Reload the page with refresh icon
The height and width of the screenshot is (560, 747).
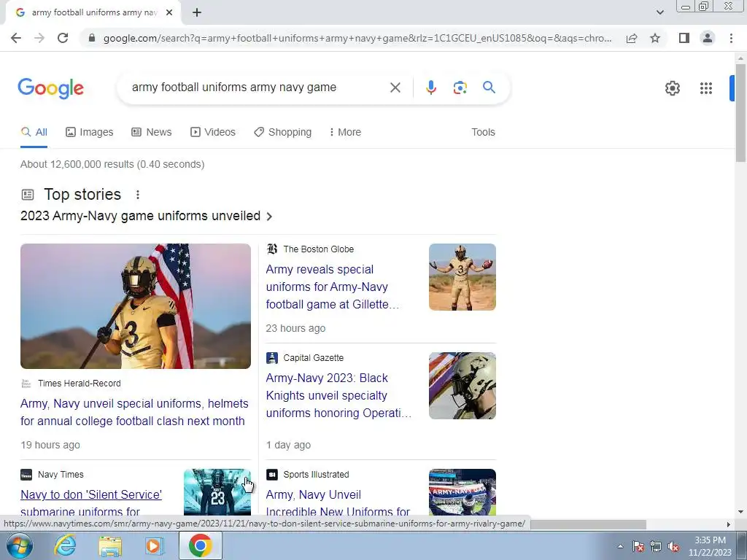pos(63,38)
